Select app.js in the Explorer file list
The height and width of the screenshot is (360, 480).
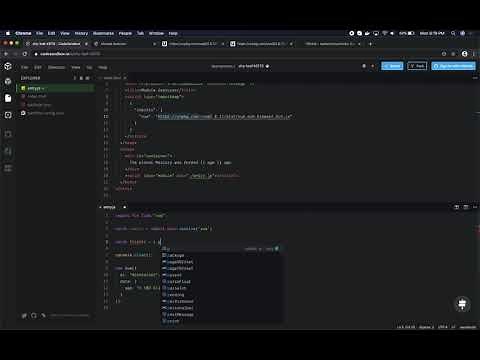pos(56,88)
